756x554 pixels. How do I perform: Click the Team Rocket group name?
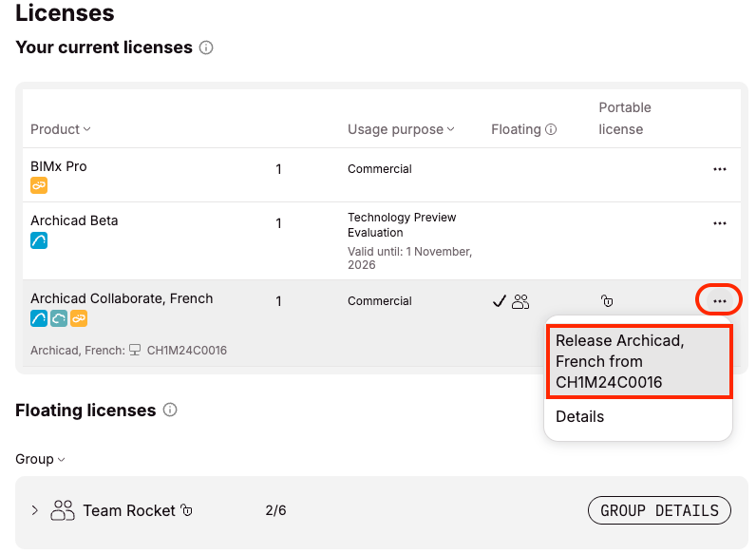[x=129, y=510]
